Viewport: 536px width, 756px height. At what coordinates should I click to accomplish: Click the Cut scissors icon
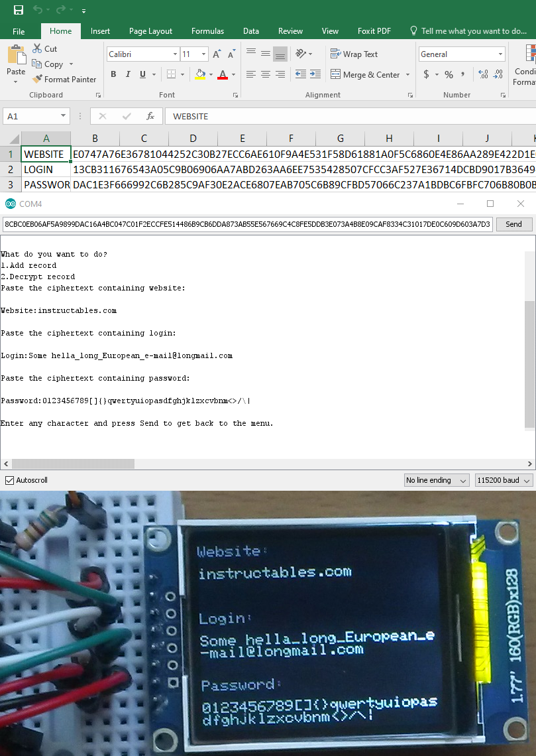tap(37, 48)
